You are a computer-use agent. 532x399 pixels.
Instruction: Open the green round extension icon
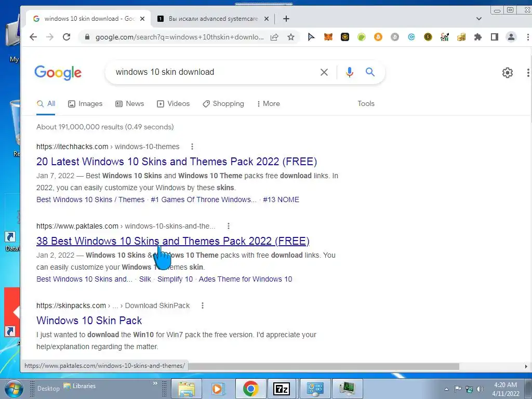tap(362, 37)
